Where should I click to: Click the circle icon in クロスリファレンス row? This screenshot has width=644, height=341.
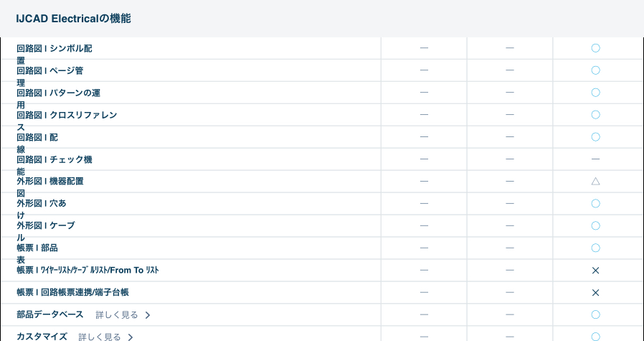coord(595,115)
